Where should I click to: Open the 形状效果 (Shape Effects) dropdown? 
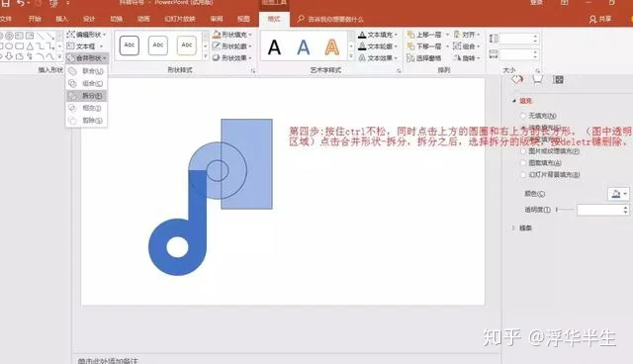(x=232, y=58)
